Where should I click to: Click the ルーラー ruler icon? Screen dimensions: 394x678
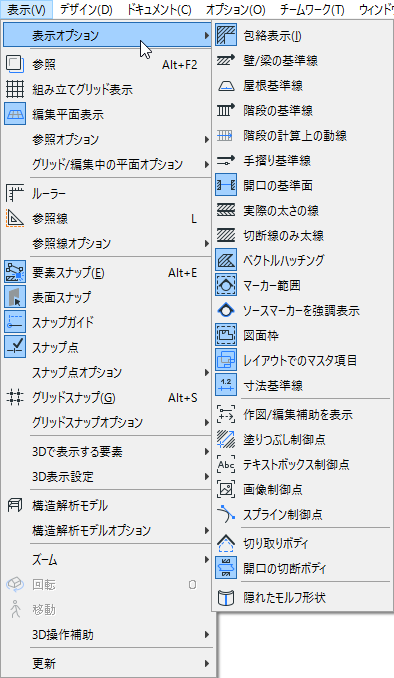coord(15,193)
